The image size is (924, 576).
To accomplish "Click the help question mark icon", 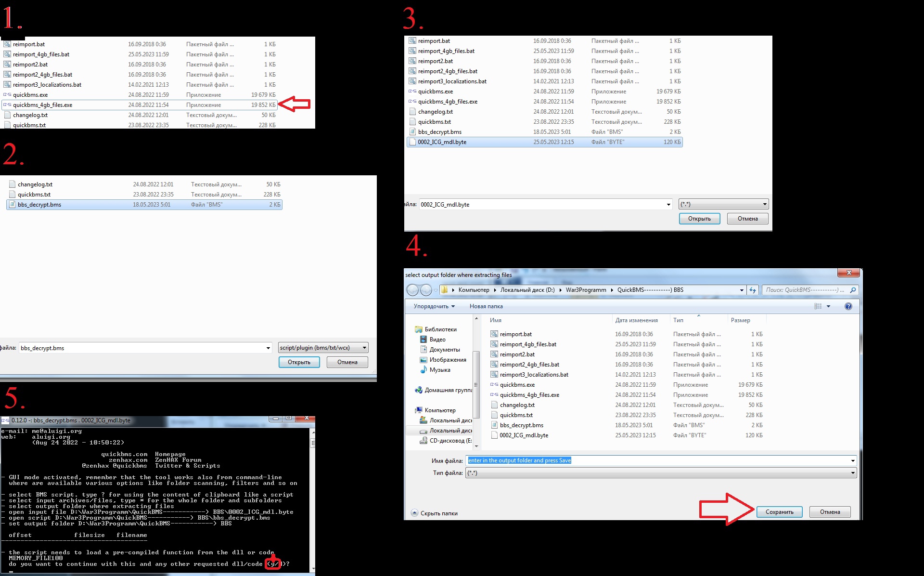I will click(x=848, y=306).
